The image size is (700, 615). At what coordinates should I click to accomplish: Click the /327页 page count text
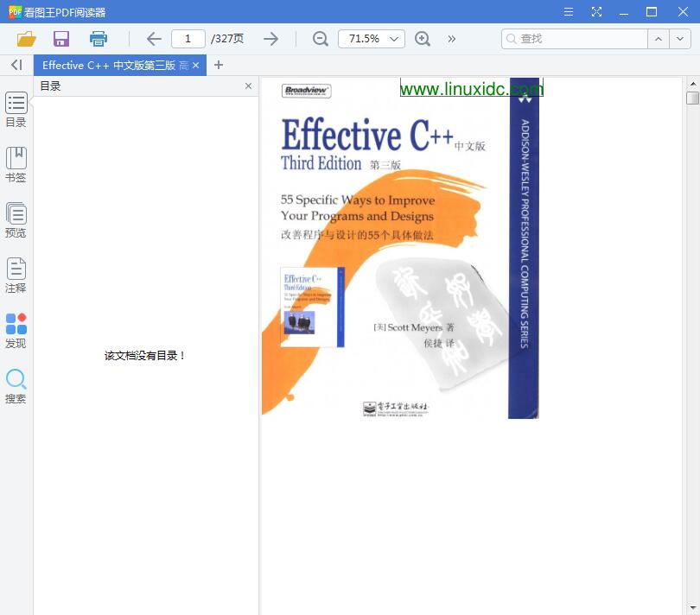click(x=227, y=39)
